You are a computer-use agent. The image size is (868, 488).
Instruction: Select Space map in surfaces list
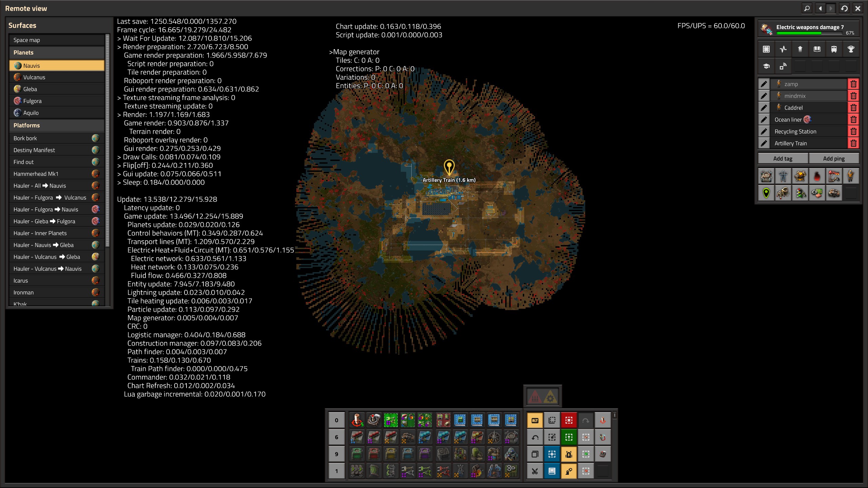[x=57, y=40]
